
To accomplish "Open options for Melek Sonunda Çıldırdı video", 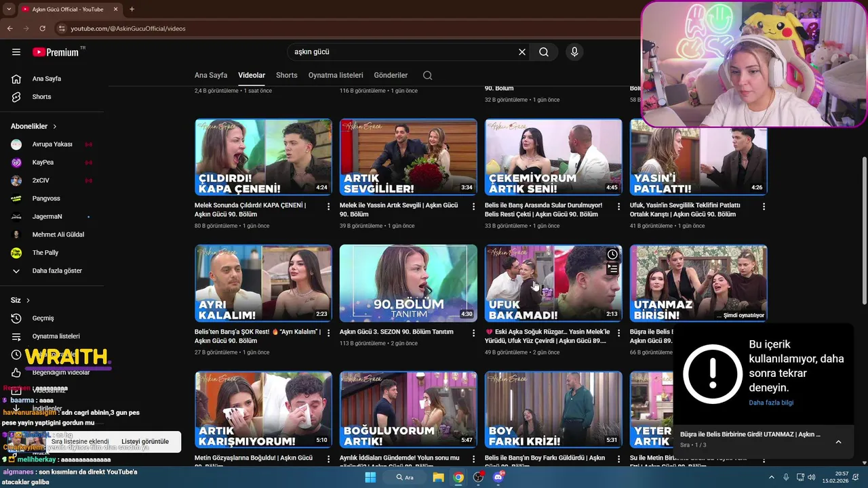I will (x=328, y=206).
